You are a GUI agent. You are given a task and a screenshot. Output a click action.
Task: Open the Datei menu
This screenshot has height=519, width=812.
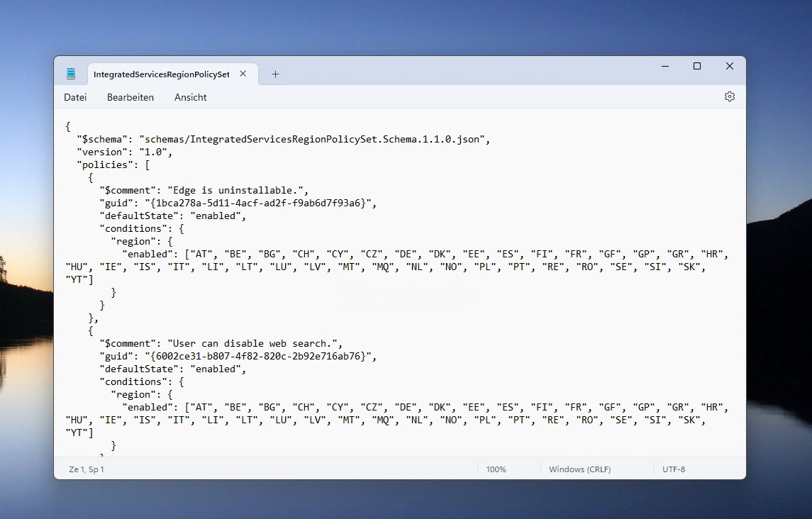(75, 97)
